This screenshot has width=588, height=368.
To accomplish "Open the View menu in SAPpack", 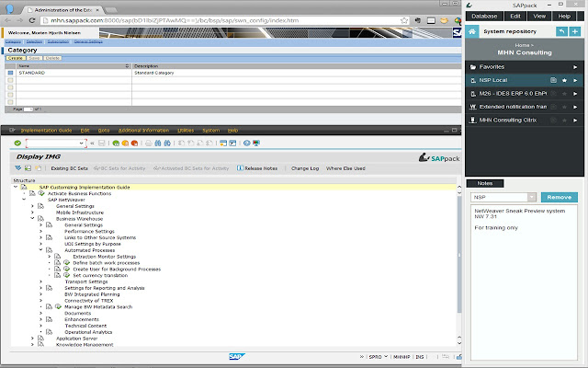I will 539,17.
